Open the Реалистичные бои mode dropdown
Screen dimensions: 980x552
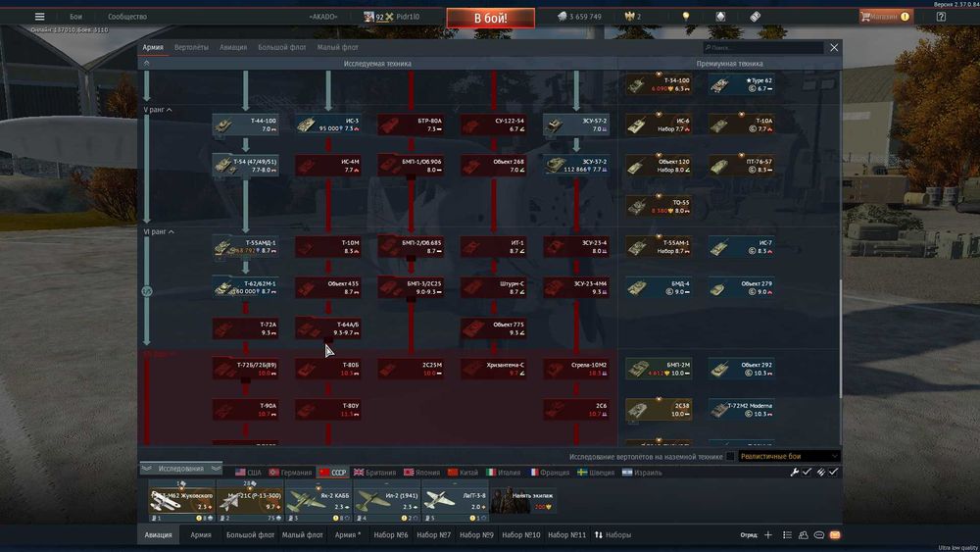[x=789, y=456]
